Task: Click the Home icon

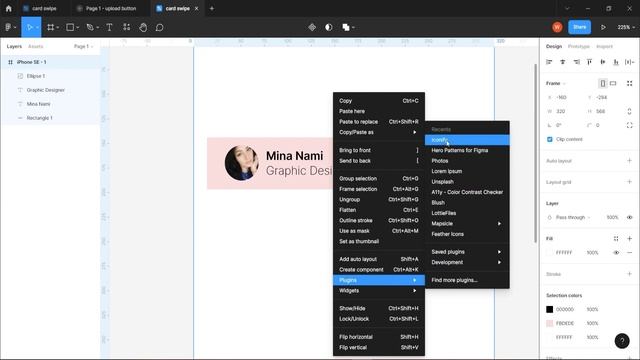Action: [9, 8]
